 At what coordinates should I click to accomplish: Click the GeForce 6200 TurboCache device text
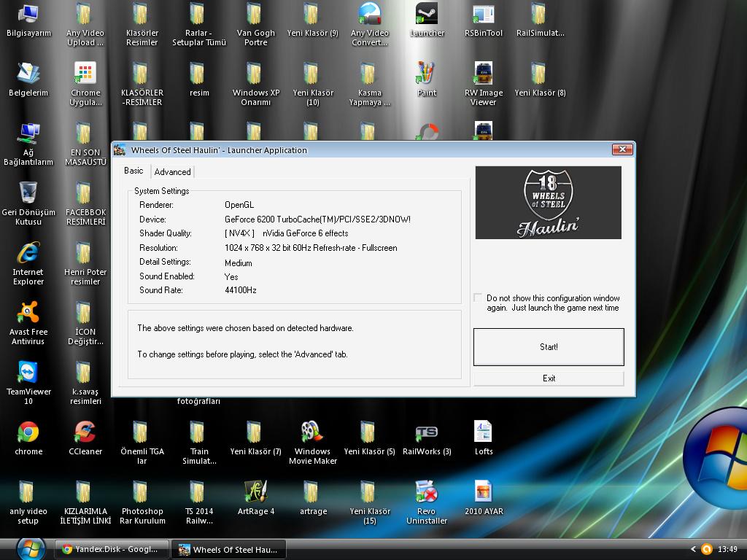click(x=317, y=219)
